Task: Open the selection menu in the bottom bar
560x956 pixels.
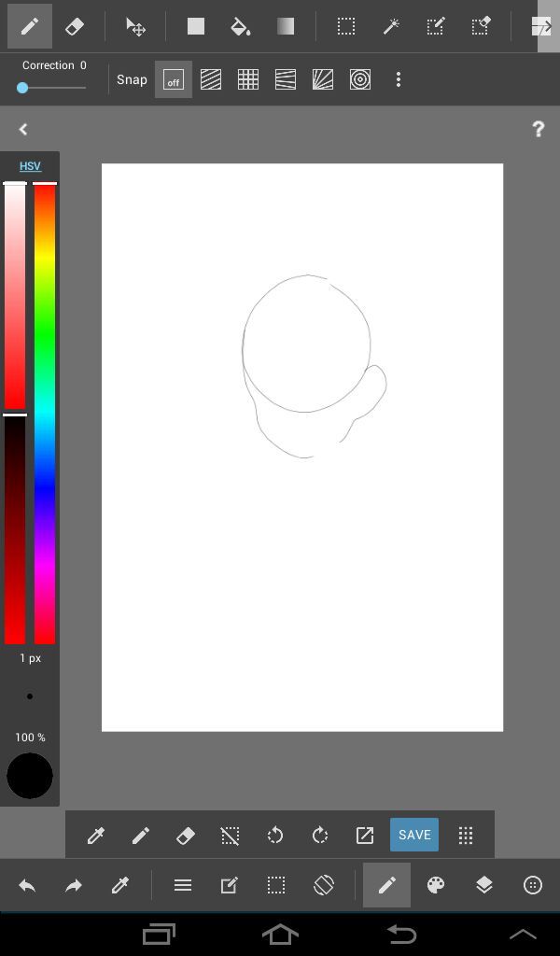Action: tap(276, 885)
